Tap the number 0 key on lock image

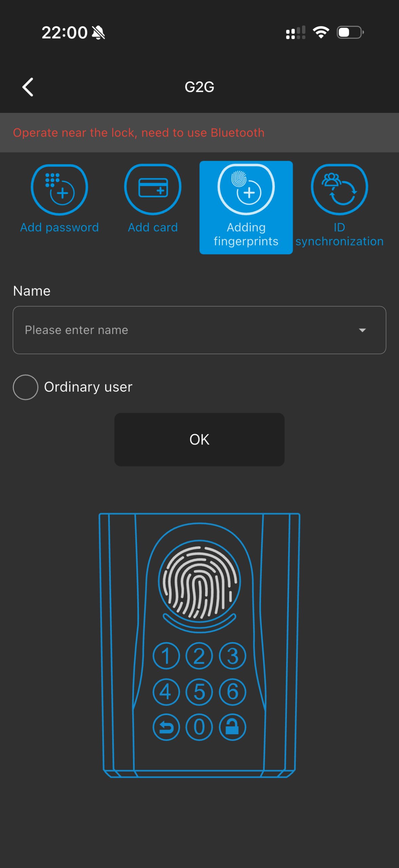click(199, 727)
